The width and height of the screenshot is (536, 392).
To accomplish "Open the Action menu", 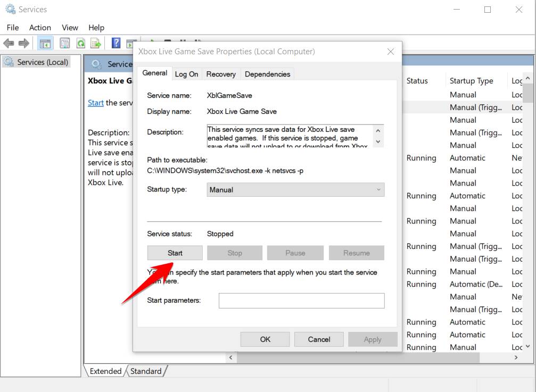I will pos(40,27).
